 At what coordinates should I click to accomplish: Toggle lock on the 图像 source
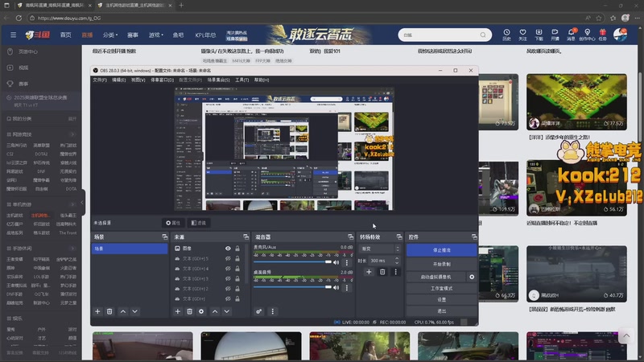tap(237, 249)
